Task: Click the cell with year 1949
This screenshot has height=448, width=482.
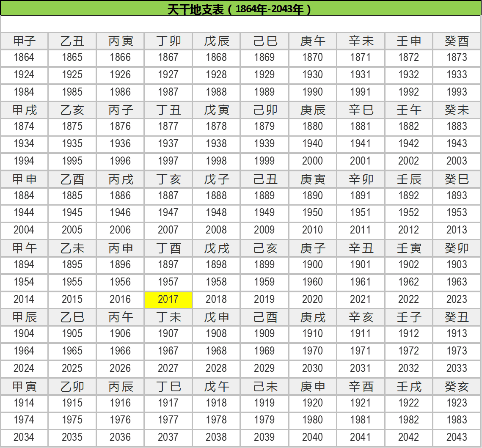Action: tap(264, 213)
